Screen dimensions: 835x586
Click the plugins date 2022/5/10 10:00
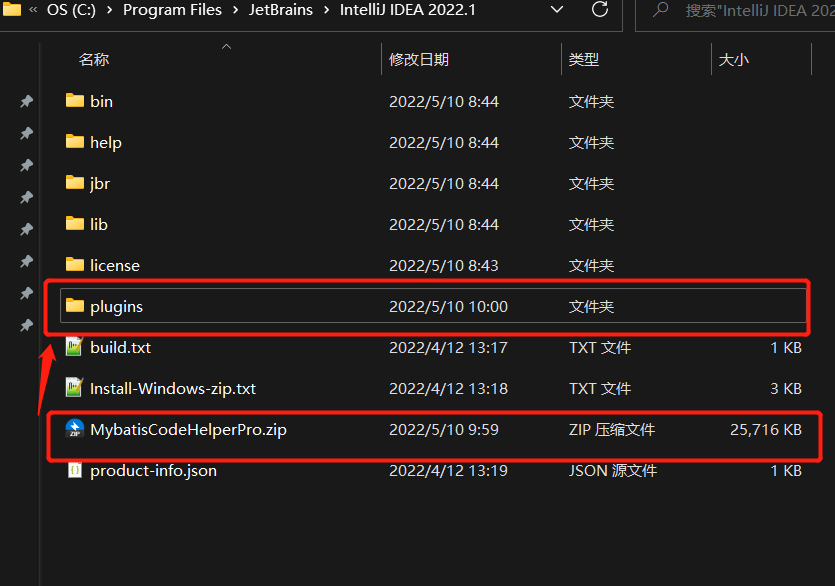click(x=448, y=306)
